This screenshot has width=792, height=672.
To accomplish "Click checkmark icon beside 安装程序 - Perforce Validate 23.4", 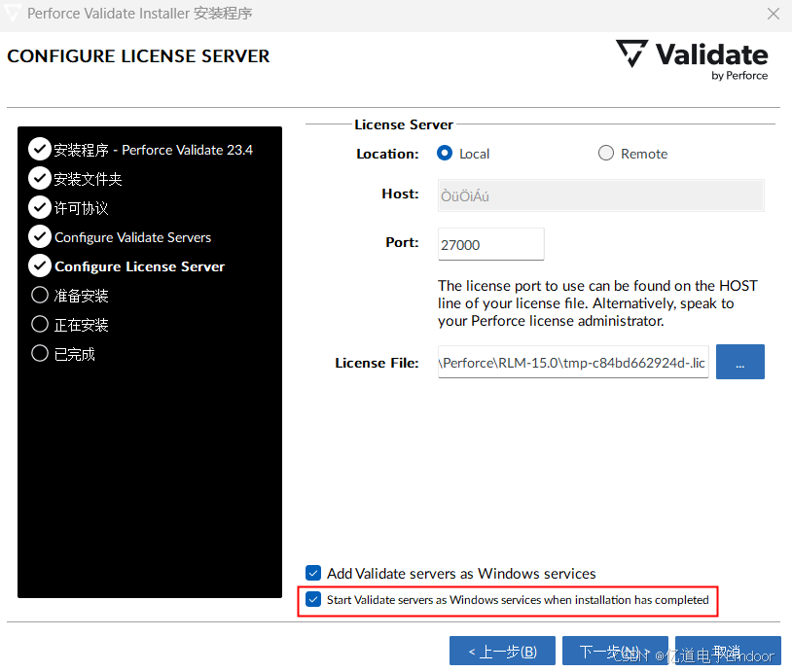I will click(39, 149).
